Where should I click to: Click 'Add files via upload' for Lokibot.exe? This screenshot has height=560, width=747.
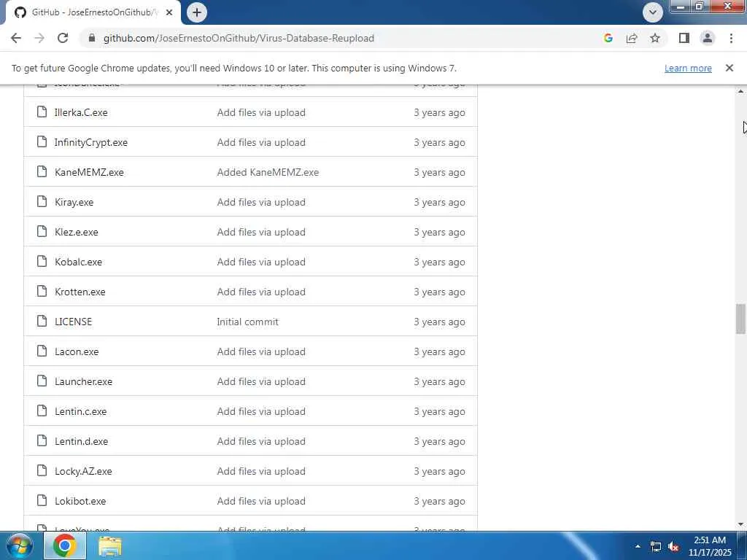[261, 502]
